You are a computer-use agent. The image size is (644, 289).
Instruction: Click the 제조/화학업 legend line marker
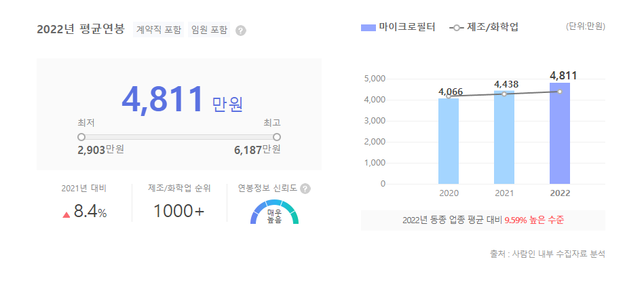[x=457, y=28]
